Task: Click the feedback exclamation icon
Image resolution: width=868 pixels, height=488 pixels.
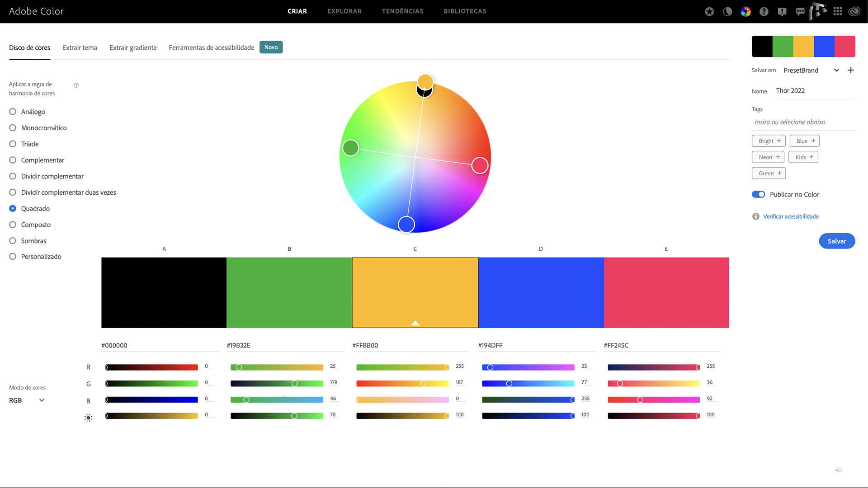Action: 782,12
